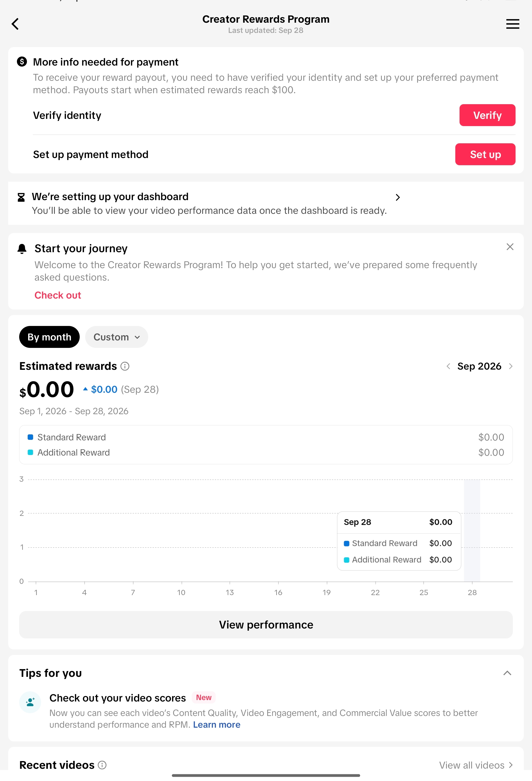This screenshot has height=781, width=532.
Task: Click the View performance button
Action: click(x=266, y=625)
